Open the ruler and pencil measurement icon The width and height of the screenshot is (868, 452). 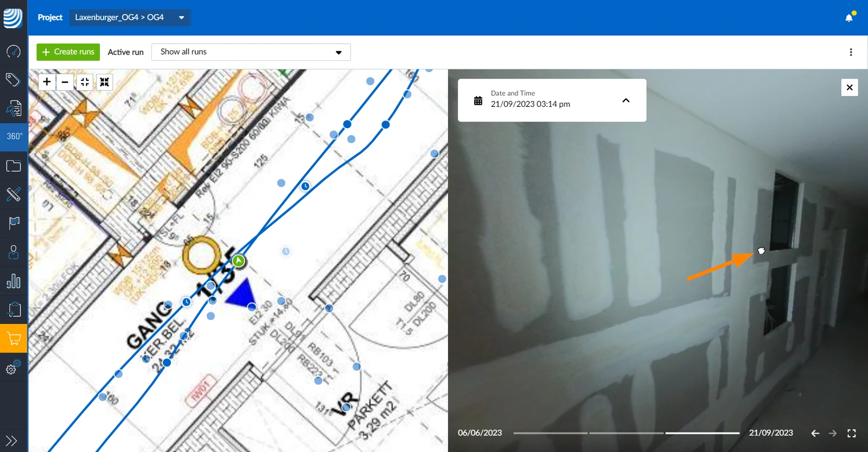[14, 194]
